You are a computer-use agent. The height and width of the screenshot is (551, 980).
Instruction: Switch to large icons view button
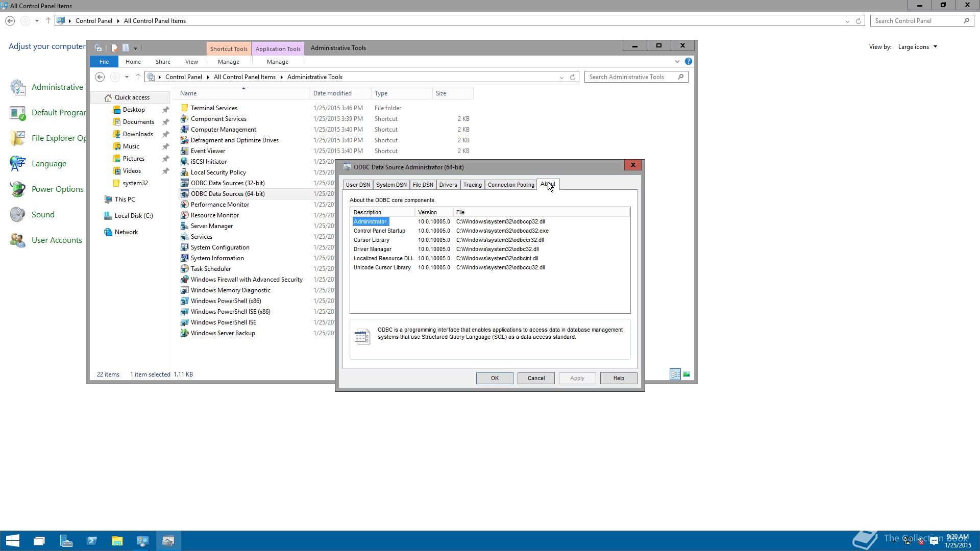point(687,374)
